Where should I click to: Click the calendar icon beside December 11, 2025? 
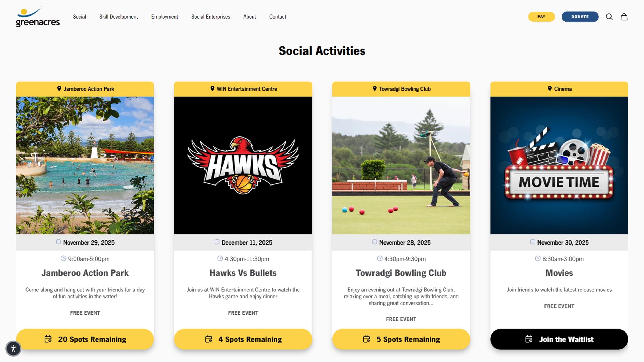tap(217, 242)
